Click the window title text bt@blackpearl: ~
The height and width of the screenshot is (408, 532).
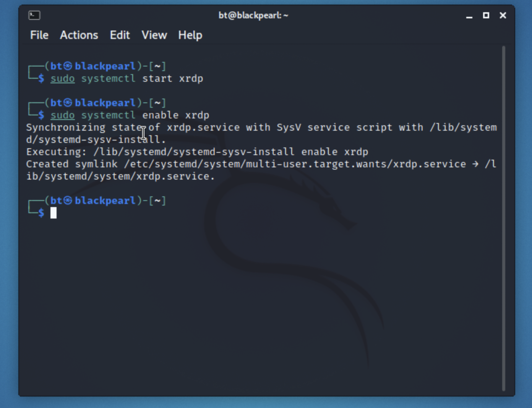(253, 15)
